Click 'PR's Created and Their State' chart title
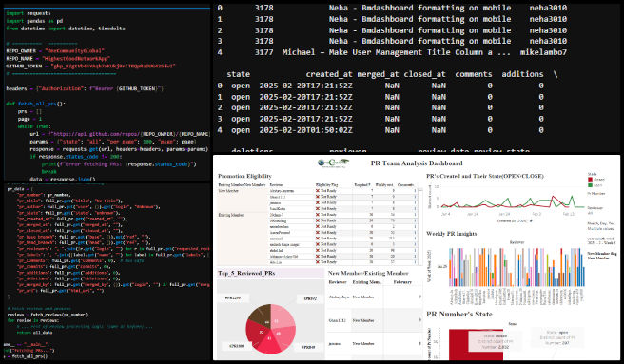Screen dimensions: 624x364 click(x=485, y=176)
